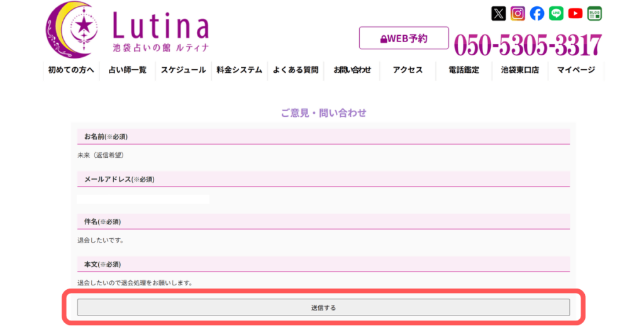Open the LINE icon link

(x=556, y=13)
